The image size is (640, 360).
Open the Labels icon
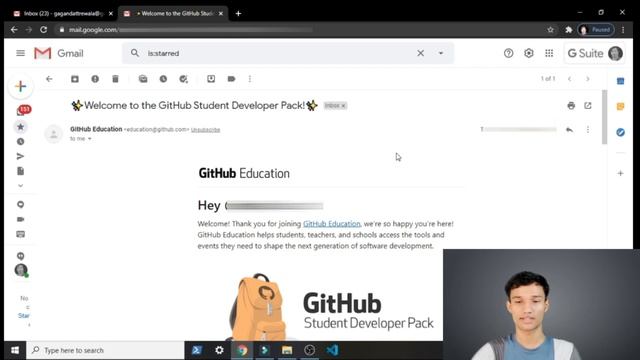[231, 79]
